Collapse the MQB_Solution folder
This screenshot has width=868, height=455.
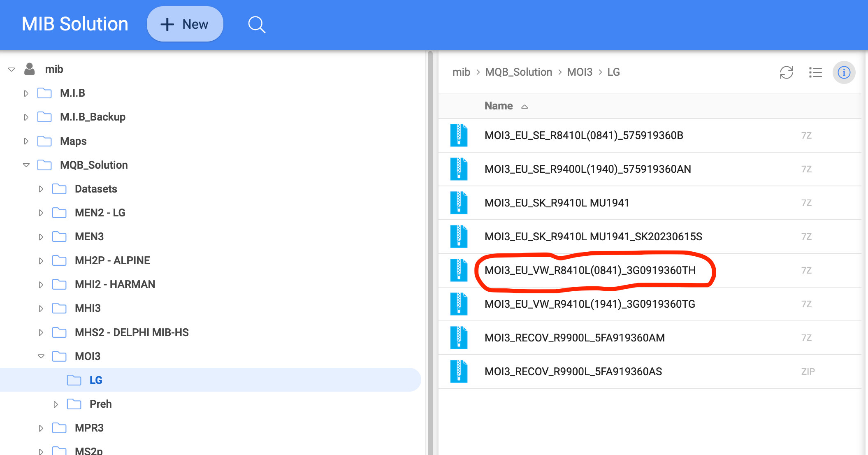(26, 165)
